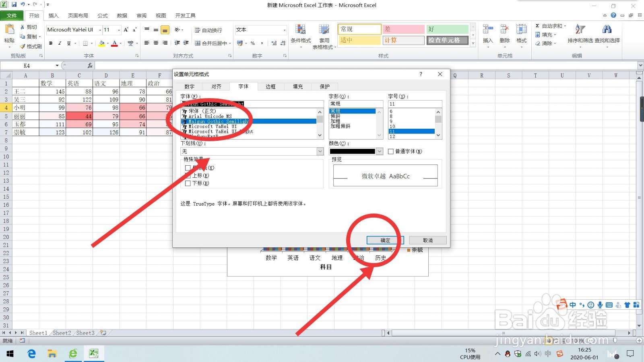Open the ribbon font size dropdown
The width and height of the screenshot is (644, 362).
point(119,30)
